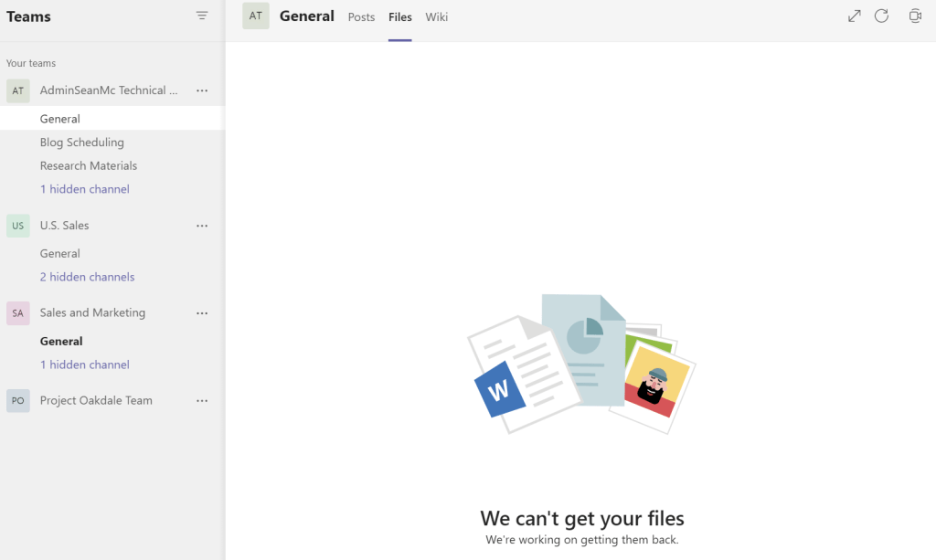Switch to the Posts tab
This screenshot has height=560, width=936.
(x=361, y=17)
